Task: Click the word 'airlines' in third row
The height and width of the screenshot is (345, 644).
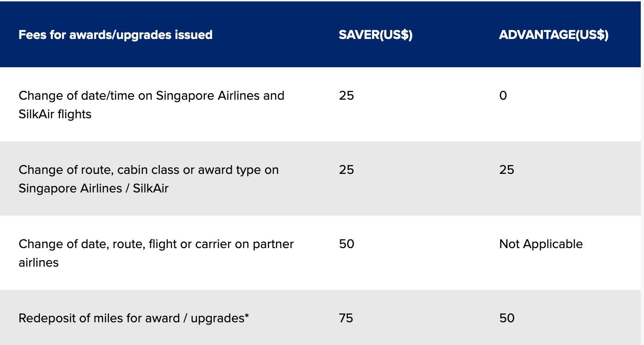Action: point(38,263)
